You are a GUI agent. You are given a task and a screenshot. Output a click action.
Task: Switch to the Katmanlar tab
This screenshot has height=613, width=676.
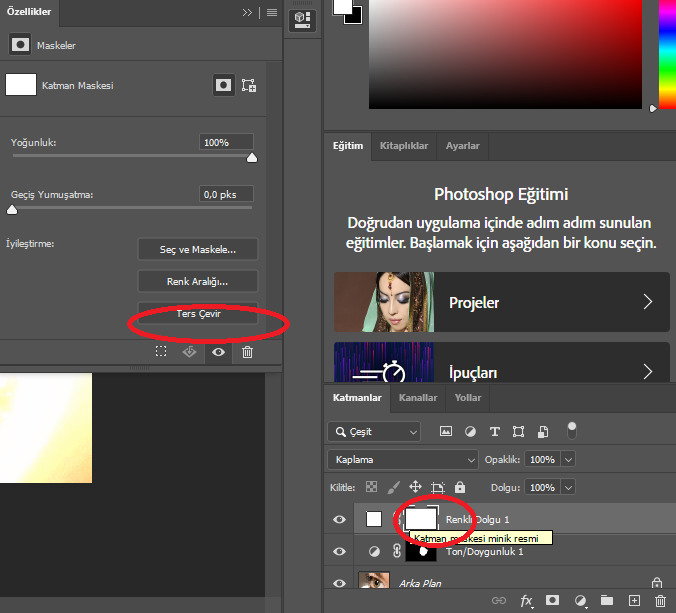(x=357, y=397)
